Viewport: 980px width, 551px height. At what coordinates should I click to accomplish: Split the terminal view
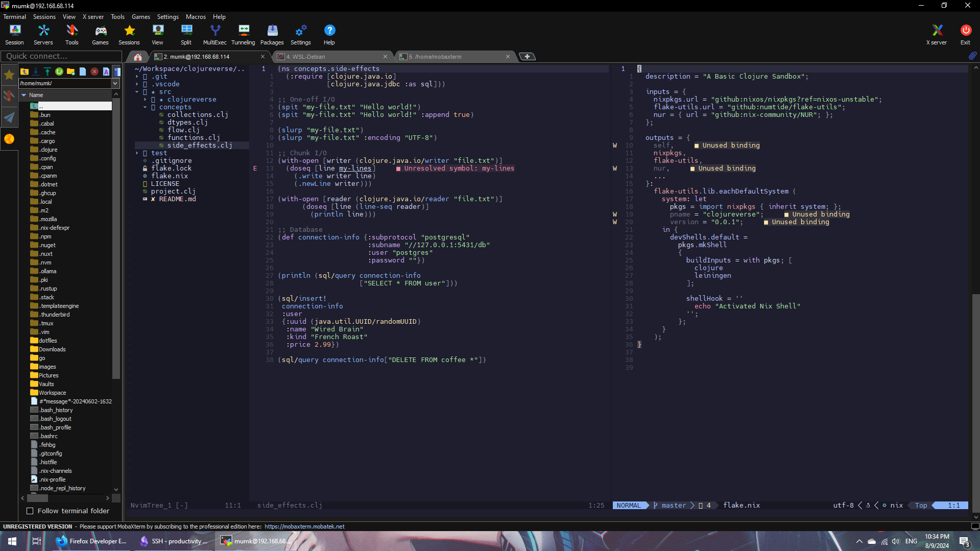point(186,34)
